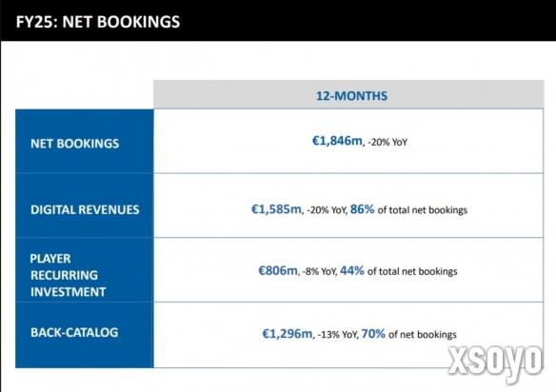Click the €1,296m back-catalog figure
The image size is (556, 392).
(288, 334)
